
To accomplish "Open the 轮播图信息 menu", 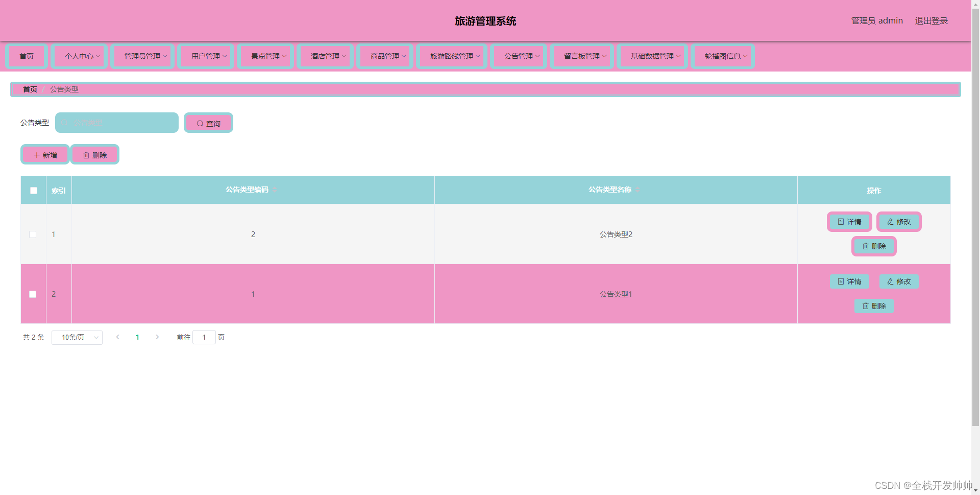I will 723,56.
